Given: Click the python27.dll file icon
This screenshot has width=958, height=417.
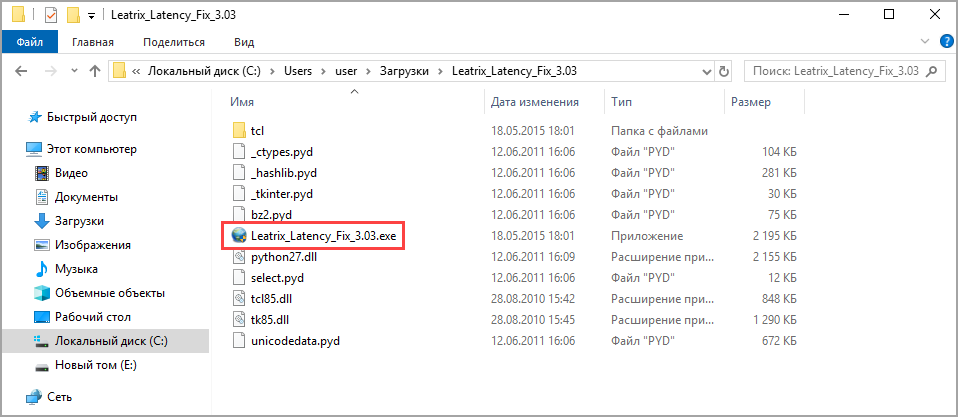Looking at the screenshot, I should [238, 256].
